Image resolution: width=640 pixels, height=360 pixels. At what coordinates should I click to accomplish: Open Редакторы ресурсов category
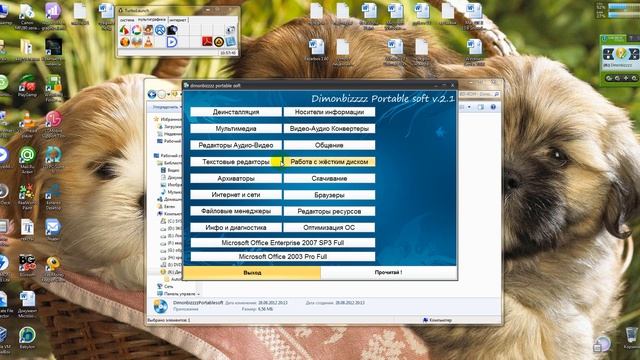click(x=329, y=211)
